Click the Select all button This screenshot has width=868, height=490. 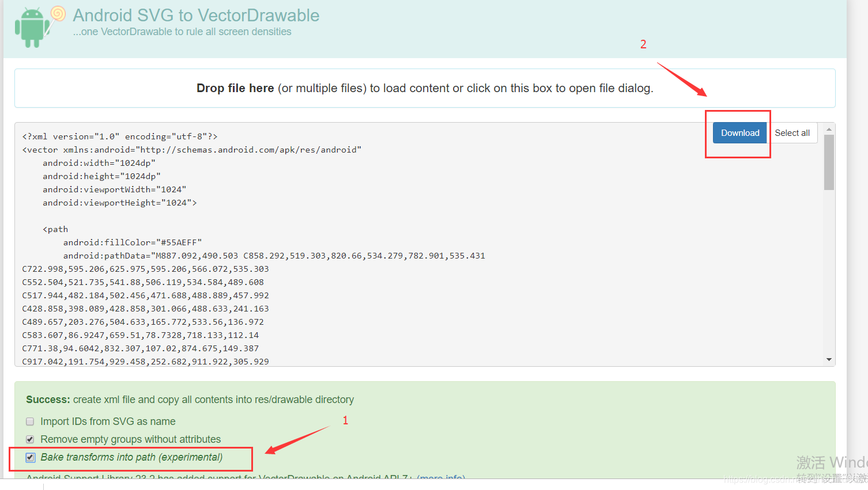point(792,133)
